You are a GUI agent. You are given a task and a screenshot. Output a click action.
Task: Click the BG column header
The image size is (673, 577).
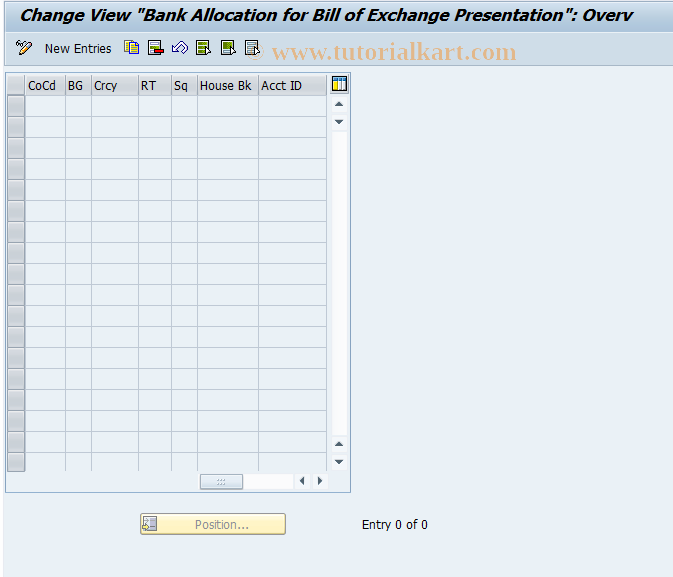78,85
